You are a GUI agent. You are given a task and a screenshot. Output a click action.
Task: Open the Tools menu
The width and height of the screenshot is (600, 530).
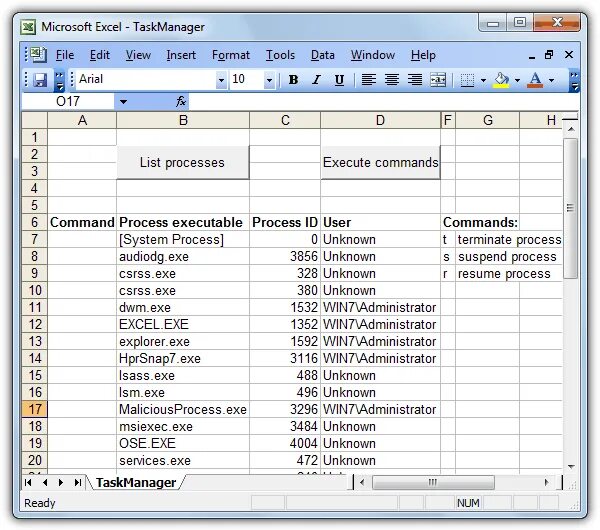tap(280, 55)
